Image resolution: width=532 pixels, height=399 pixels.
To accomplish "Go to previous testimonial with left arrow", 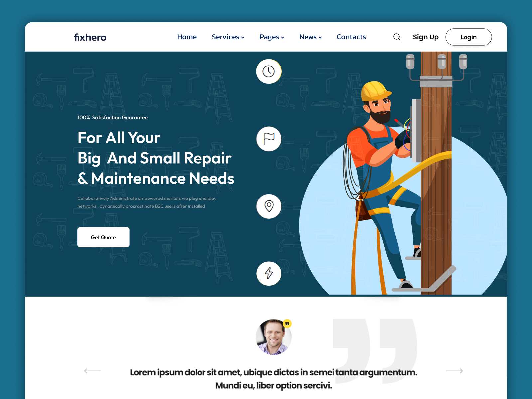I will (x=92, y=371).
